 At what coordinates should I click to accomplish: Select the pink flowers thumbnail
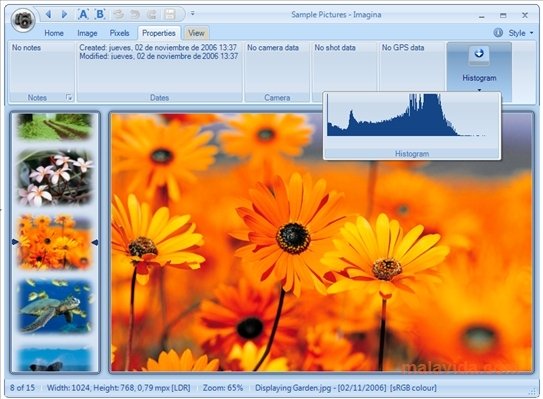pos(55,178)
